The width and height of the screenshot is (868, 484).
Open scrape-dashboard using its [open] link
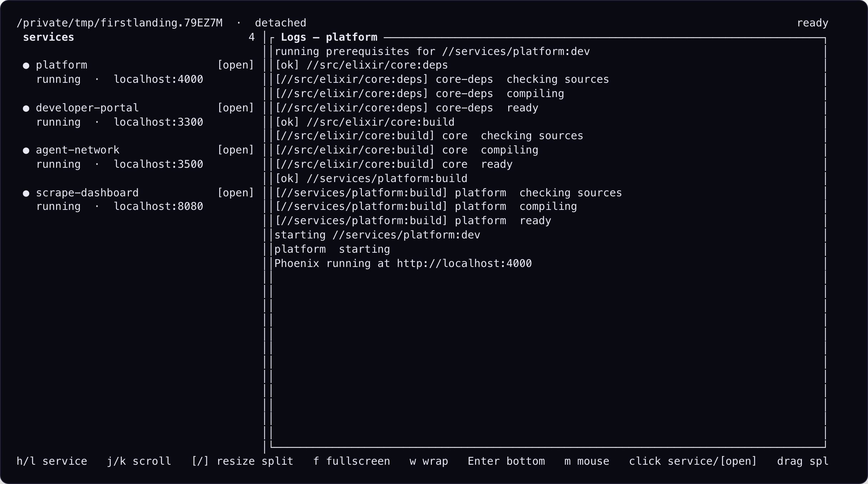pos(236,193)
